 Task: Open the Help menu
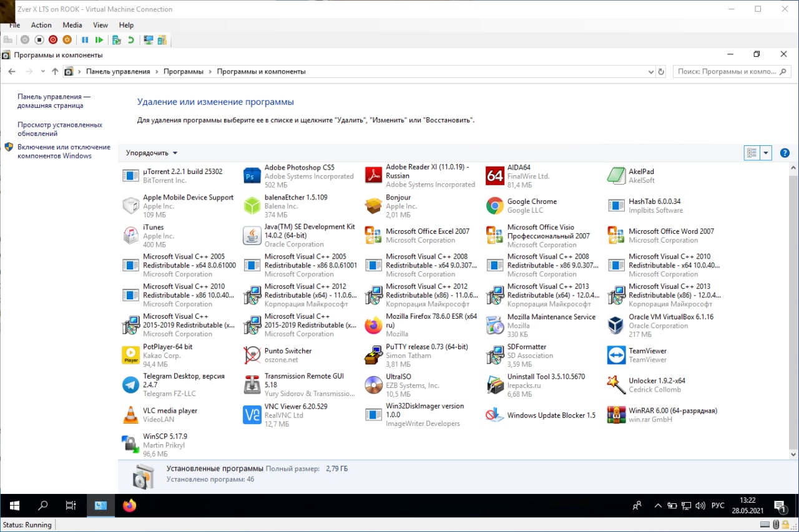tap(126, 25)
